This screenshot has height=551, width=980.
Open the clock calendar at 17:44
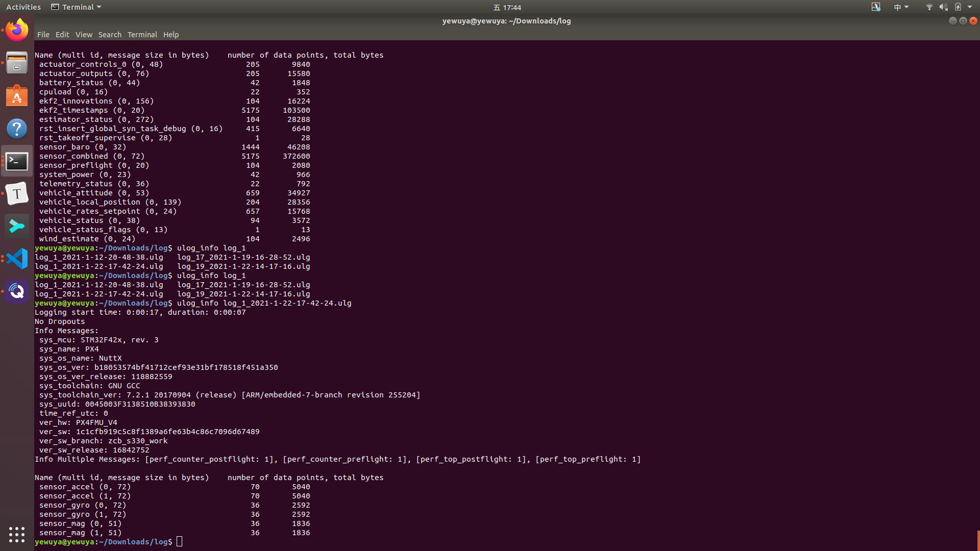(507, 7)
